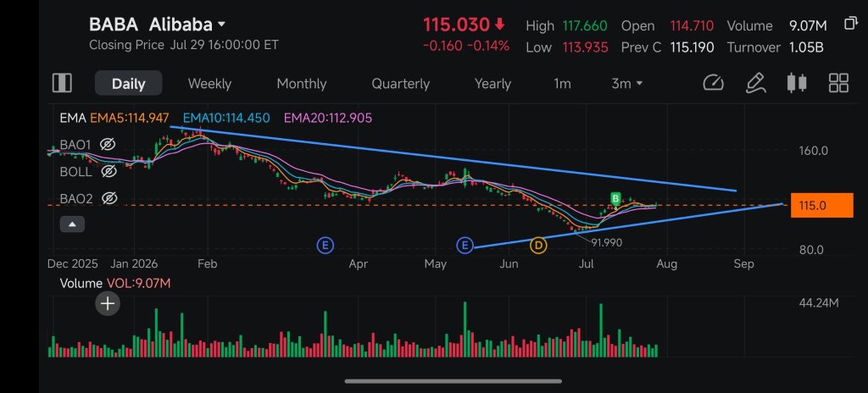Tap the bottom home indicator bar

point(453,381)
